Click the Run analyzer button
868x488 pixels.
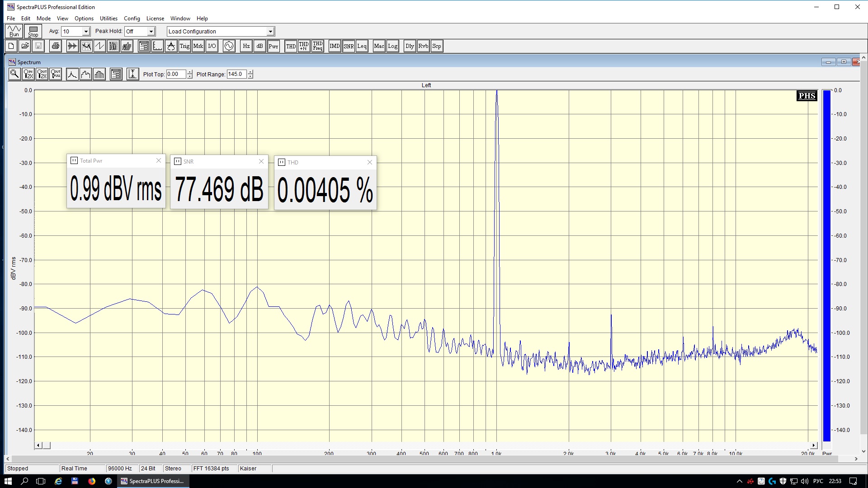click(14, 31)
